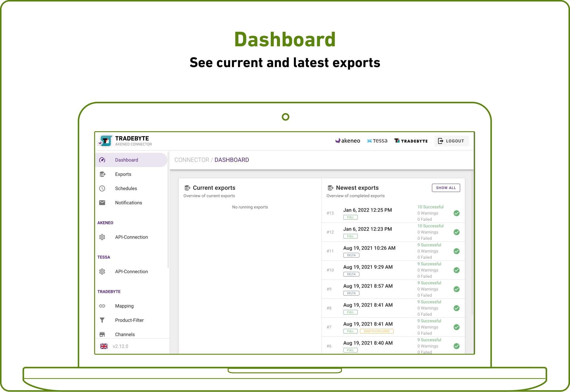Click the Tessa API-Connection gear icon
The width and height of the screenshot is (570, 392).
(102, 272)
